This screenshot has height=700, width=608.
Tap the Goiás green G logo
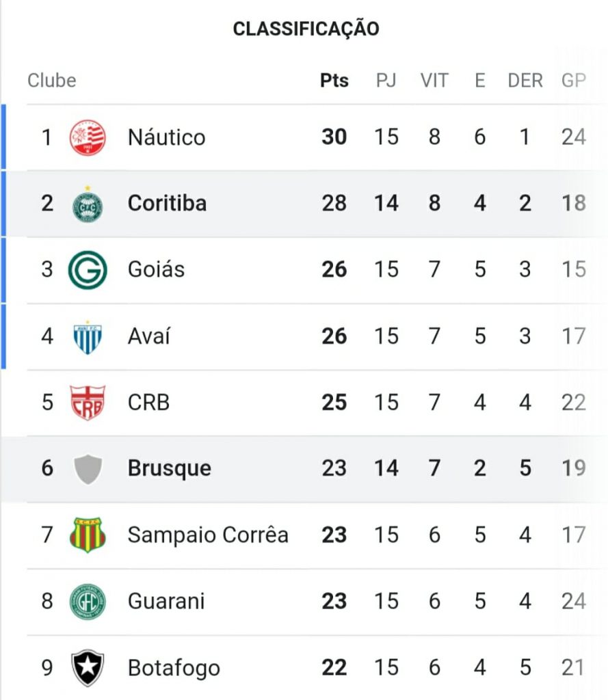(x=88, y=269)
